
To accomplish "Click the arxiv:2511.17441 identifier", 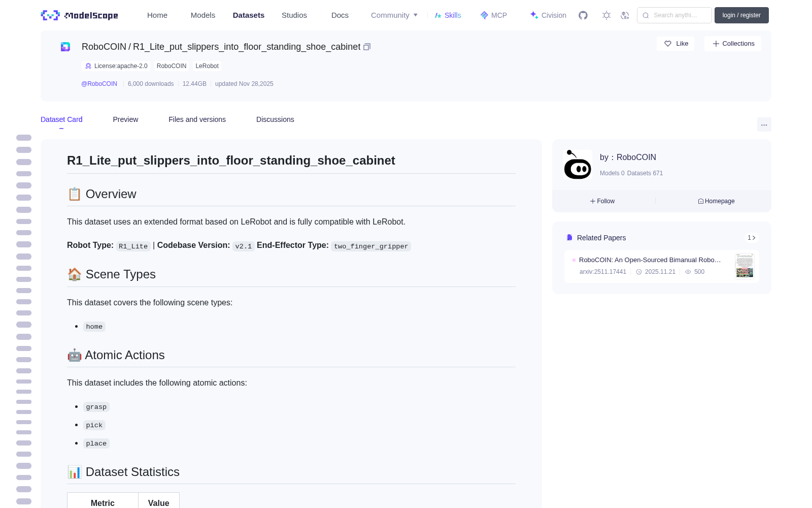I will click(603, 272).
